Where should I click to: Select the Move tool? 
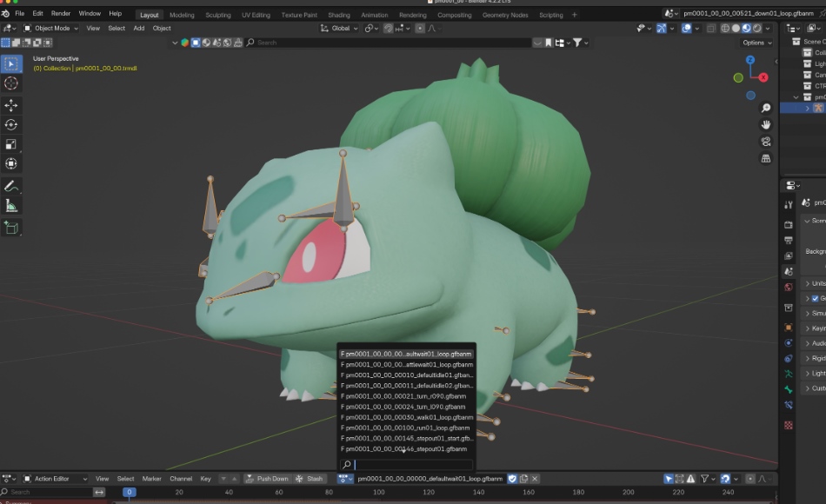click(x=11, y=105)
